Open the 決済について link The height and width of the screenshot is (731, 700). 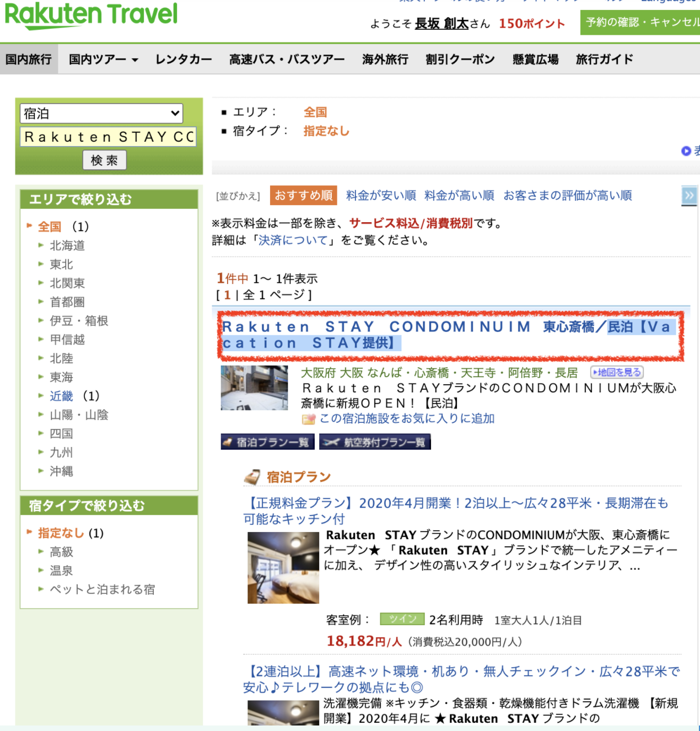click(293, 240)
